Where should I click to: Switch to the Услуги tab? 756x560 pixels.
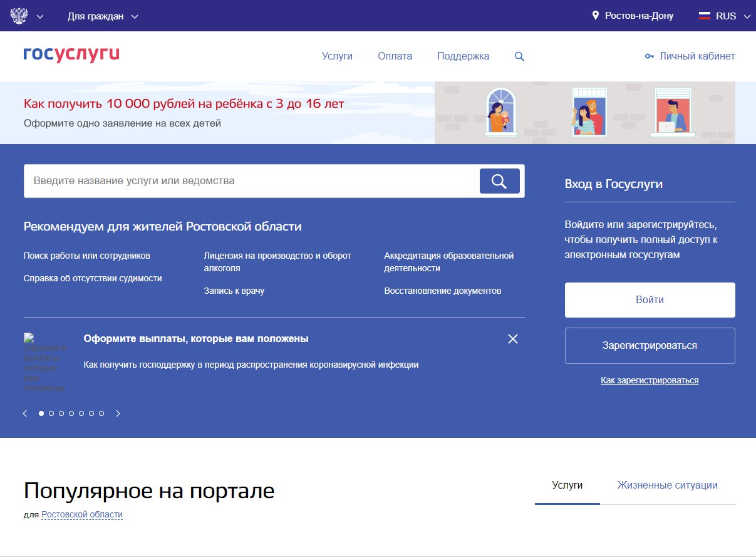567,485
